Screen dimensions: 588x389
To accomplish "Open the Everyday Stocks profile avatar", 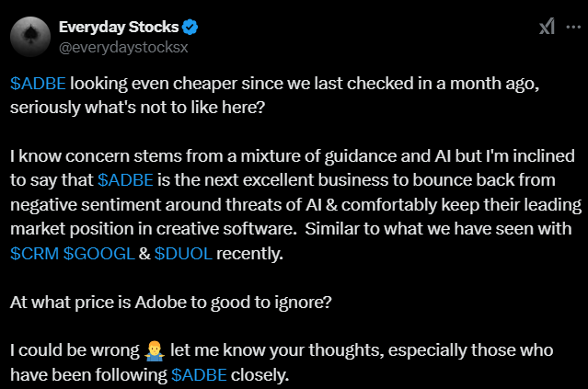I will pos(28,34).
